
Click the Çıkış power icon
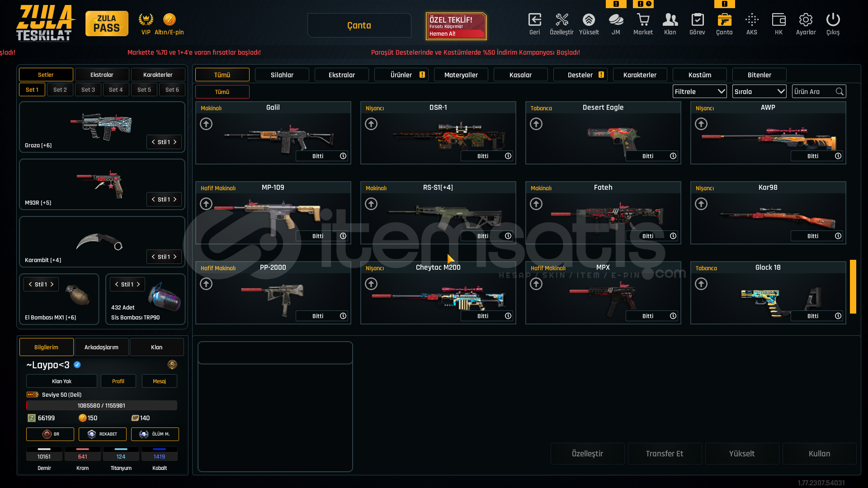click(833, 20)
